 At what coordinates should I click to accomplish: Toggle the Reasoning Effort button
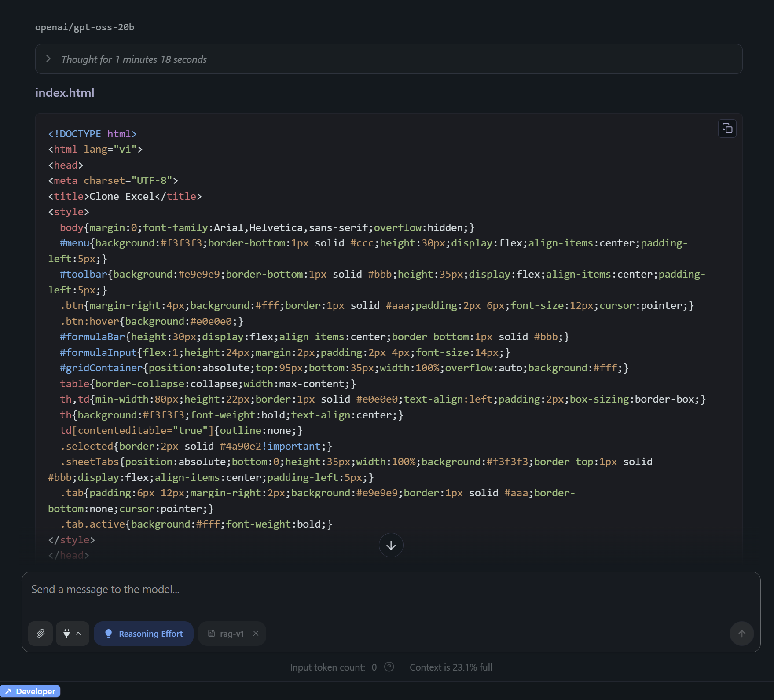coord(143,634)
